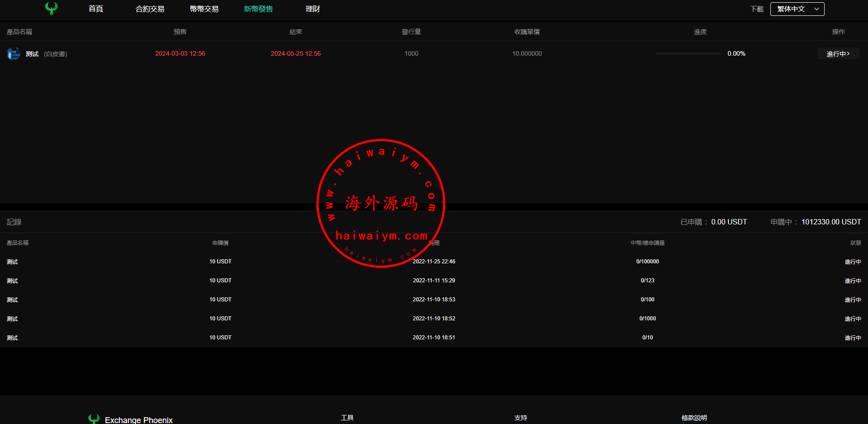Image resolution: width=868 pixels, height=424 pixels.
Task: Click 條款說明 footer section heading
Action: [694, 418]
